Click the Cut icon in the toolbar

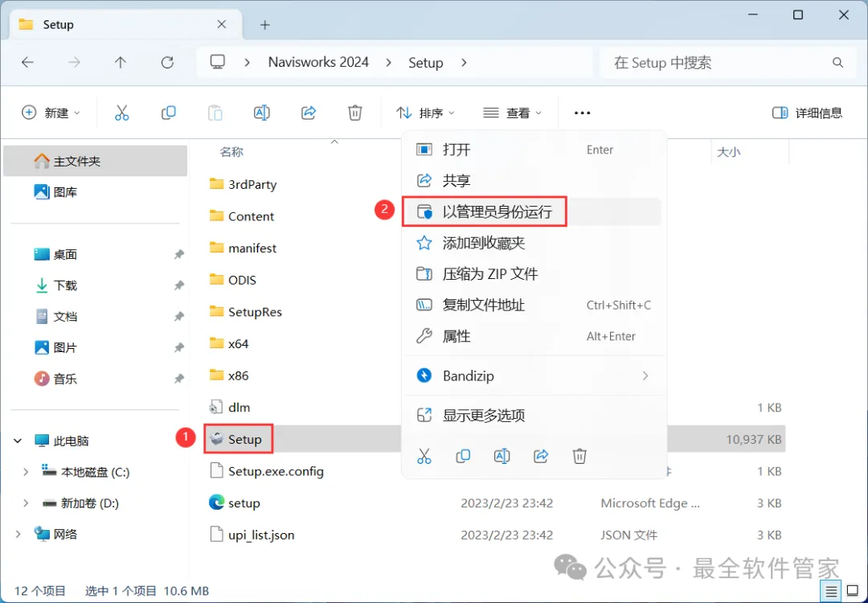pyautogui.click(x=122, y=113)
